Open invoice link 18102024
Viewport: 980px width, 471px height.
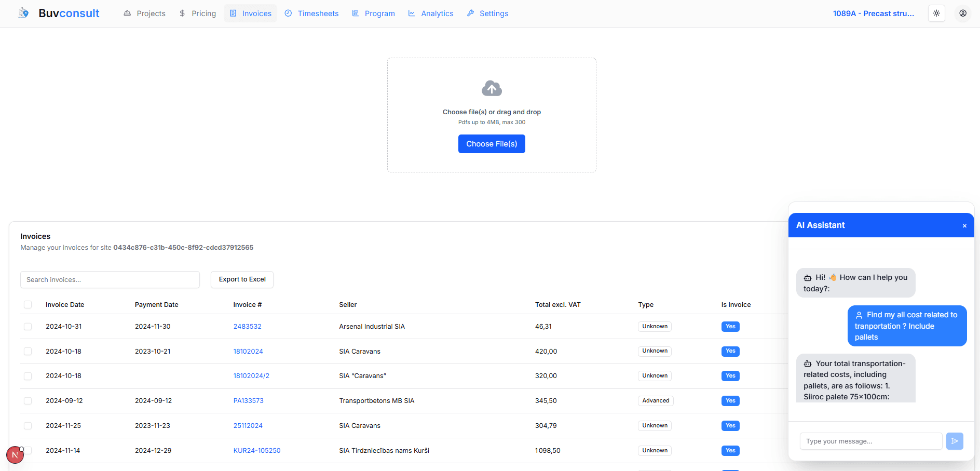(248, 352)
